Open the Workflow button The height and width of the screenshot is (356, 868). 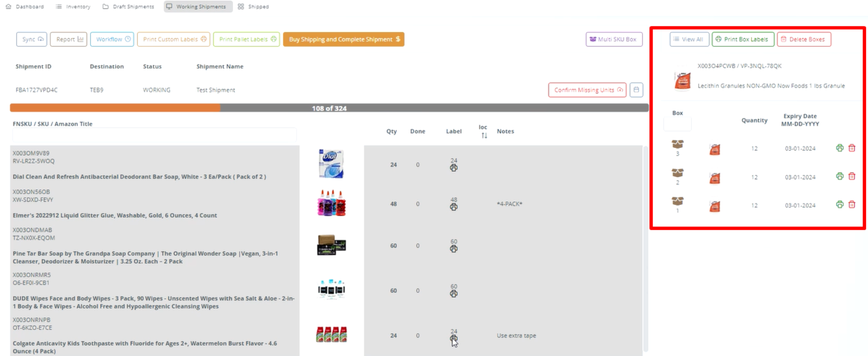(x=112, y=39)
